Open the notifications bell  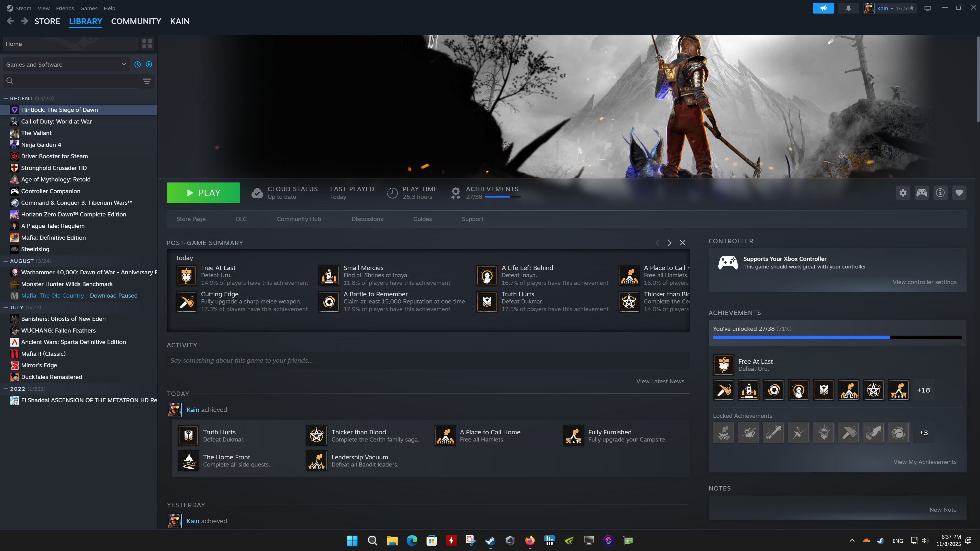click(x=848, y=8)
